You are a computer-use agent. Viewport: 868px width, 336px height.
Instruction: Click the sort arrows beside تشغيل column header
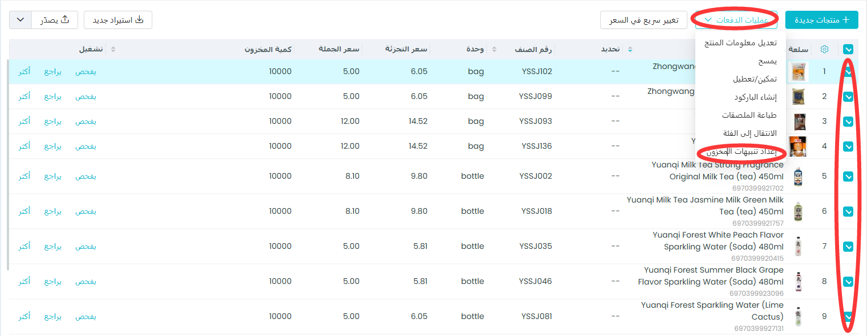pyautogui.click(x=113, y=50)
